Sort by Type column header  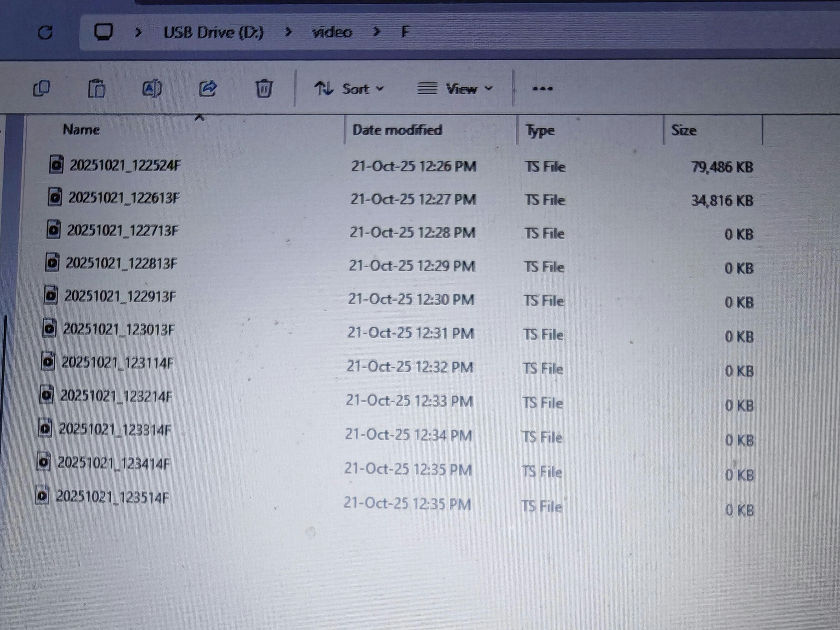[540, 130]
